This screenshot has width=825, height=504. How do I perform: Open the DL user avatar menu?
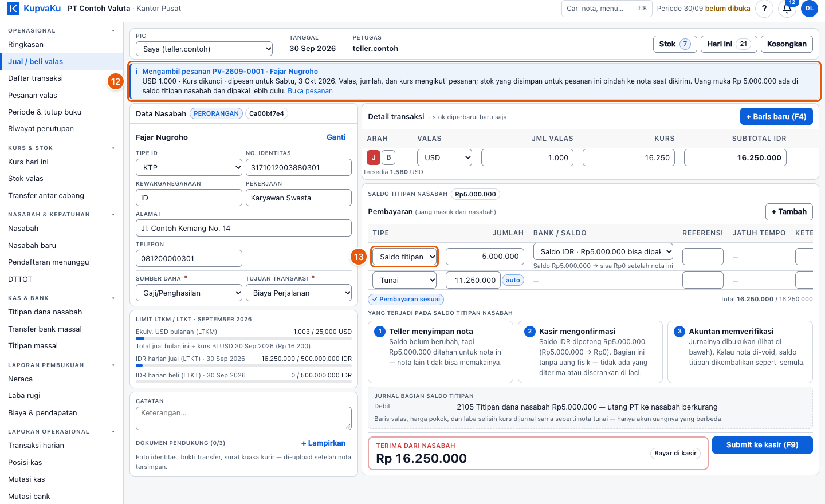tap(810, 9)
